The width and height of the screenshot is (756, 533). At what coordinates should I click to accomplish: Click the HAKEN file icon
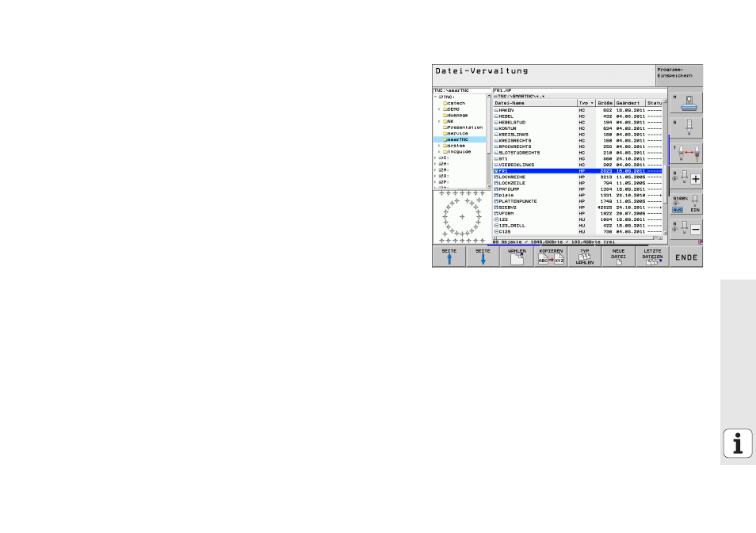[496, 110]
